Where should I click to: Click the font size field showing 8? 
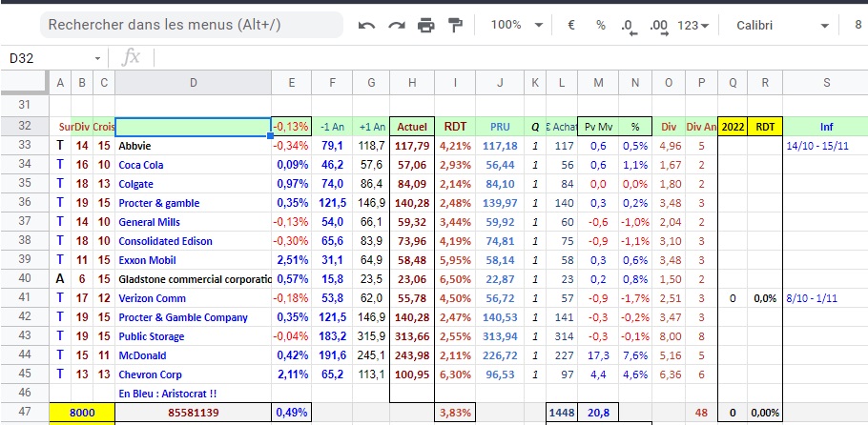pyautogui.click(x=858, y=25)
